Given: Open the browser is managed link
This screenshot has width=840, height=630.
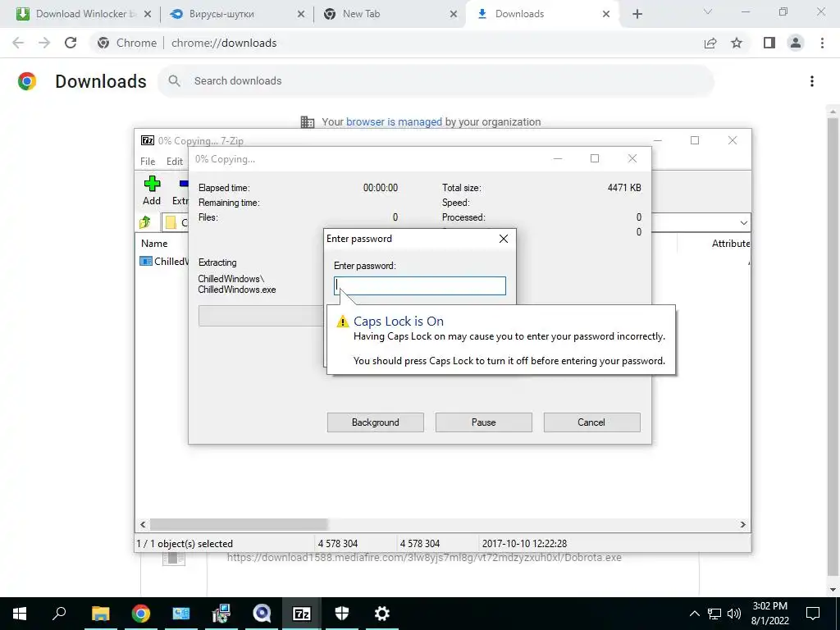Looking at the screenshot, I should [x=394, y=122].
